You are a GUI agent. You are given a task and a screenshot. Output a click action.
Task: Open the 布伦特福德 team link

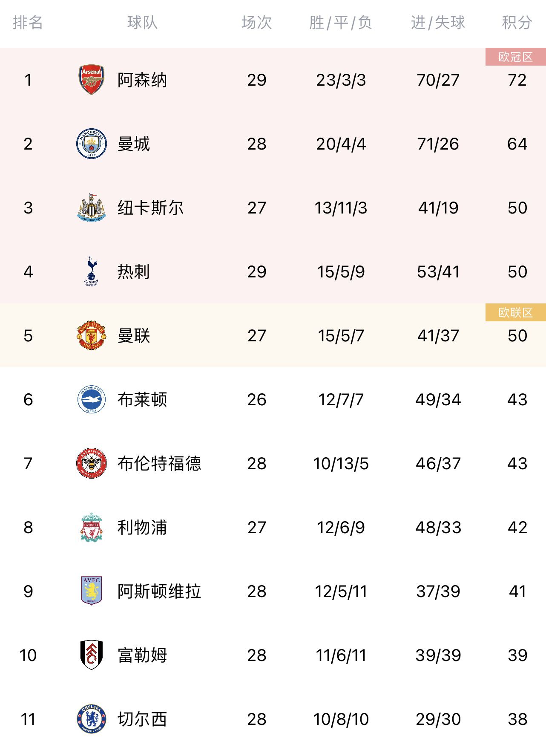pos(159,464)
